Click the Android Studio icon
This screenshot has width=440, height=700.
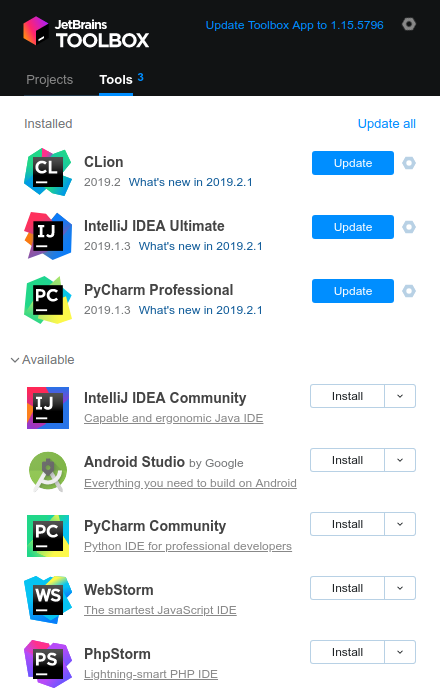tap(48, 472)
